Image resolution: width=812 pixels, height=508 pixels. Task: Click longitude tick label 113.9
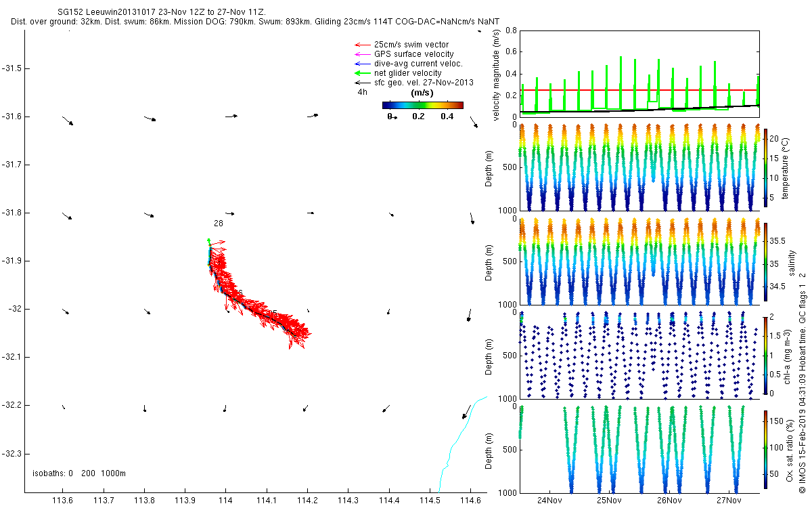point(185,501)
